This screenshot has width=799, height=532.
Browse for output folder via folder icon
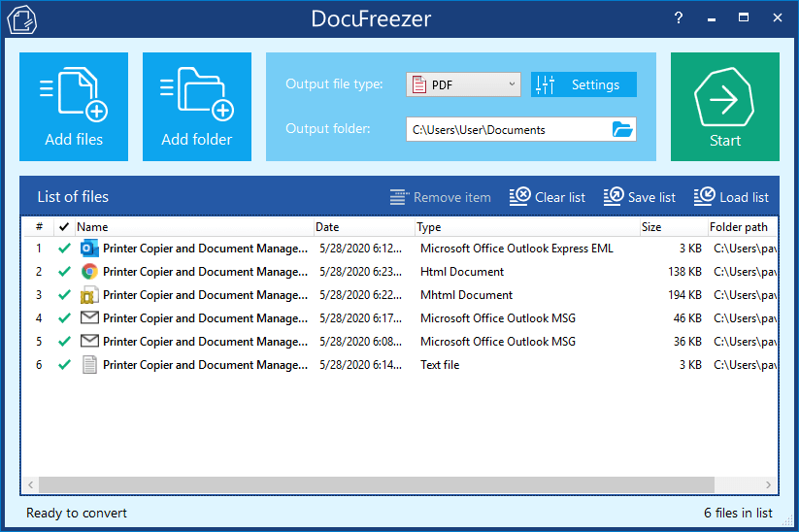pyautogui.click(x=622, y=129)
